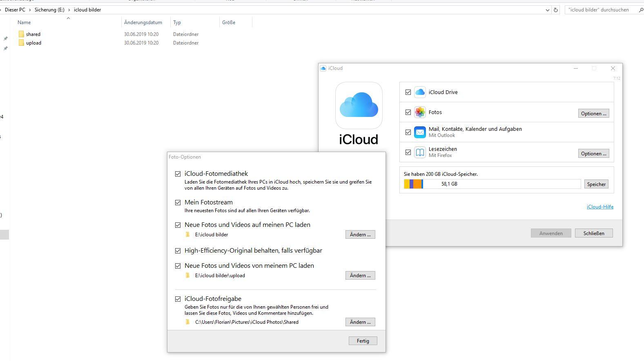This screenshot has width=644, height=361.
Task: Toggle High-Efficiency-Original behalten checkbox
Action: point(178,251)
